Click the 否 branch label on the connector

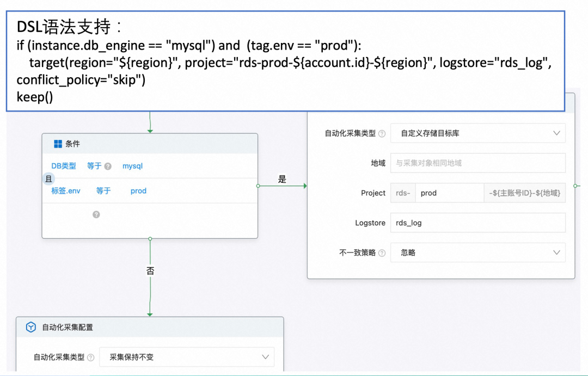coord(150,270)
